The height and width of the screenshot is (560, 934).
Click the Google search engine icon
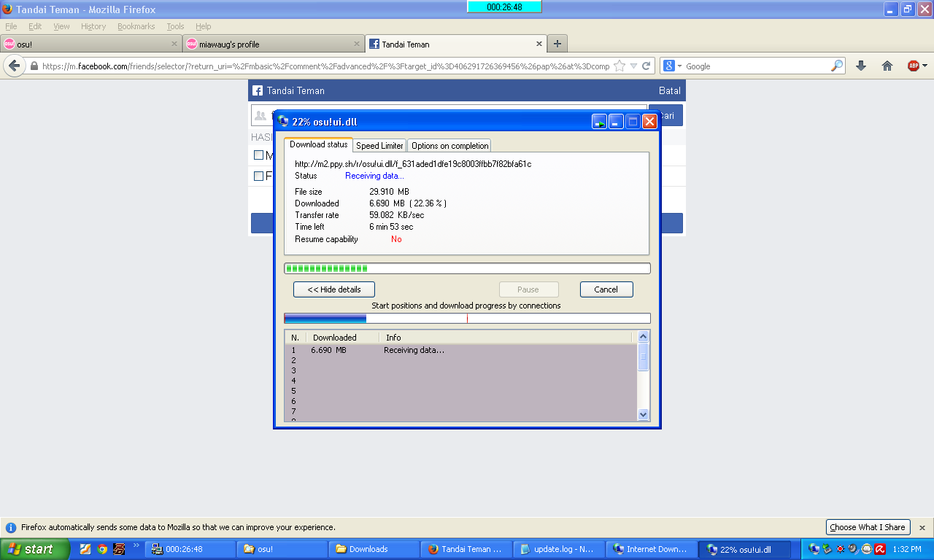click(670, 66)
